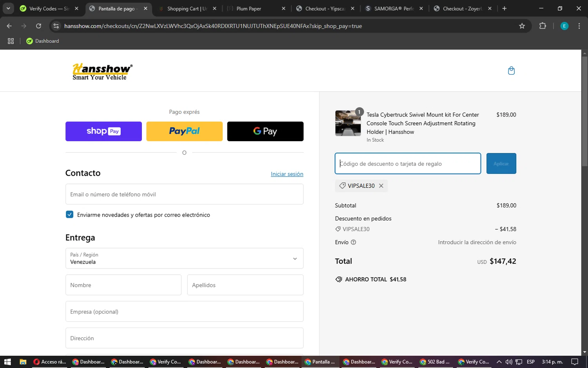Expand the País / Región dropdown
588x368 pixels.
[x=184, y=259]
